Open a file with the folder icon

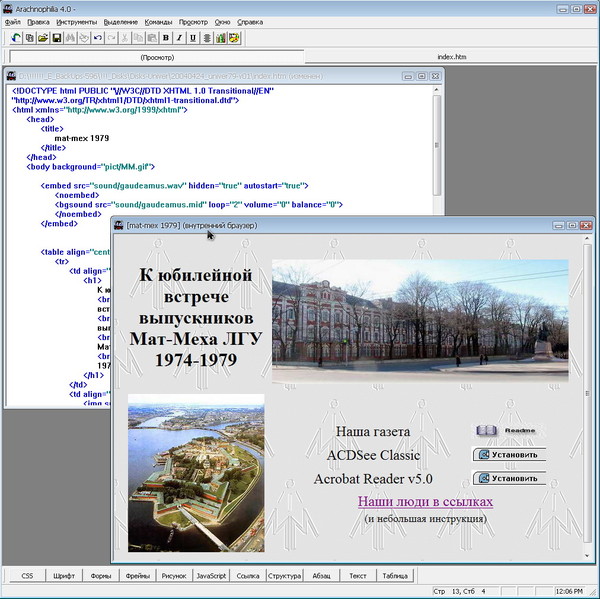[43, 38]
